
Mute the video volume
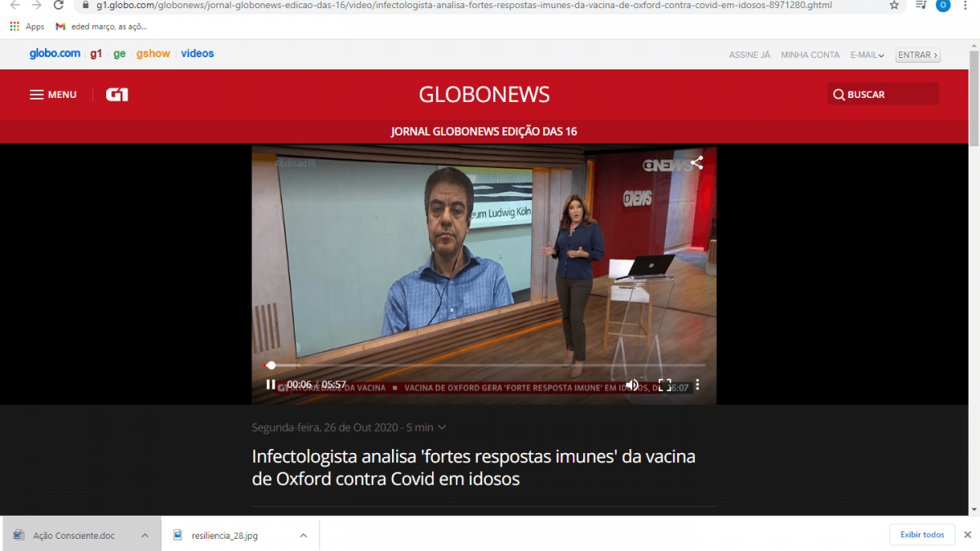coord(632,384)
